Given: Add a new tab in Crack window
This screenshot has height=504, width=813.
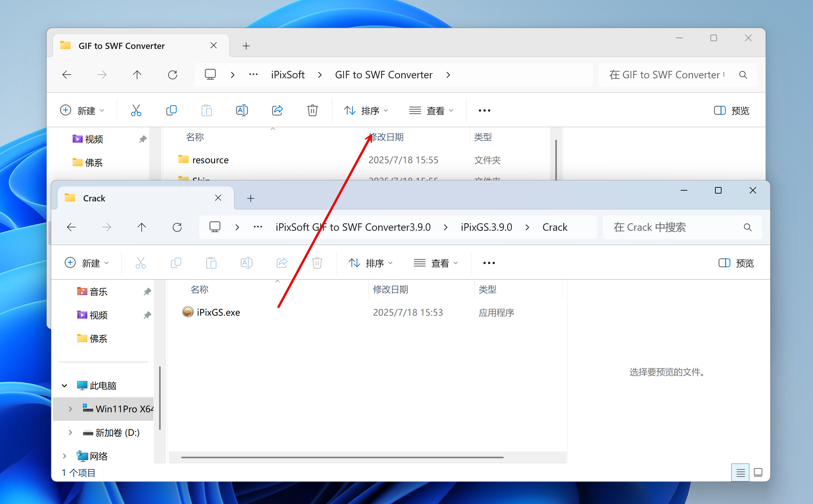Looking at the screenshot, I should coord(251,198).
